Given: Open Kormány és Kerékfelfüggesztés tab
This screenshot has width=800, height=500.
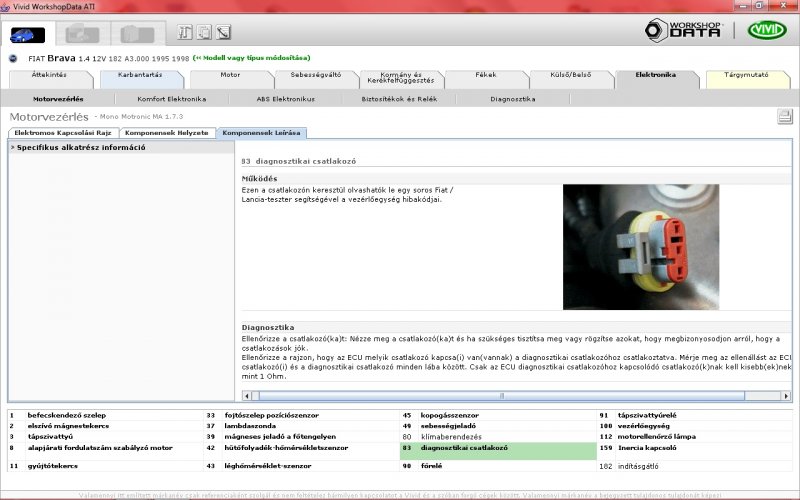Looking at the screenshot, I should click(401, 78).
